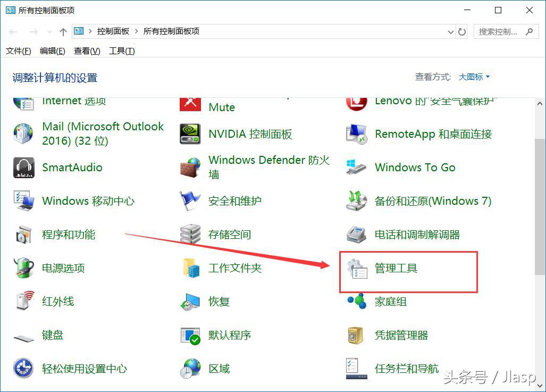Open 电话和调制解调器 icon
The height and width of the screenshot is (392, 546).
357,234
